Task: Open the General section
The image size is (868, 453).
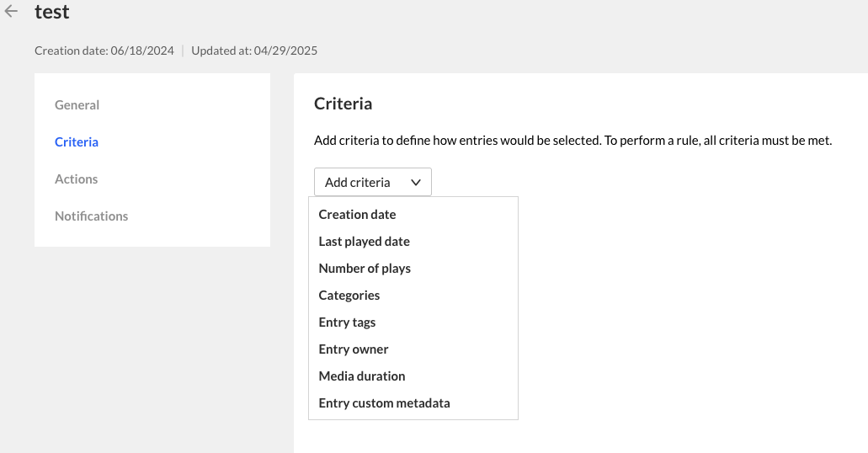Action: point(77,105)
